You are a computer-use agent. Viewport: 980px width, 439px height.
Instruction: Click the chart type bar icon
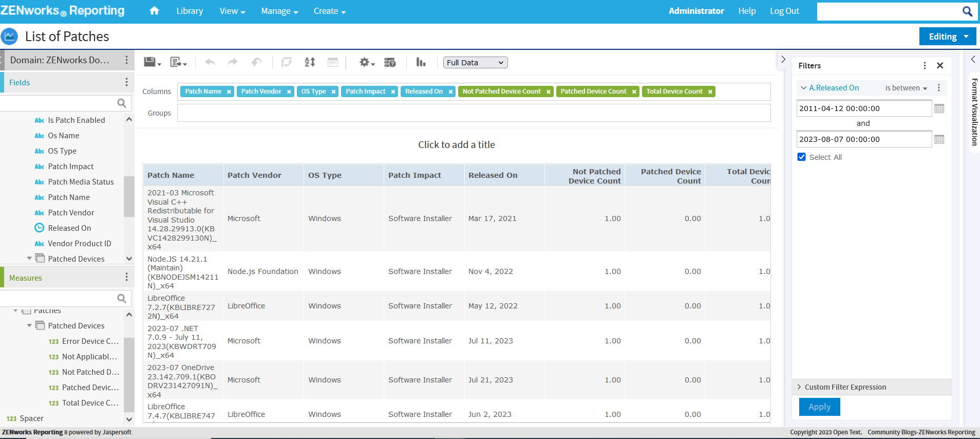421,62
